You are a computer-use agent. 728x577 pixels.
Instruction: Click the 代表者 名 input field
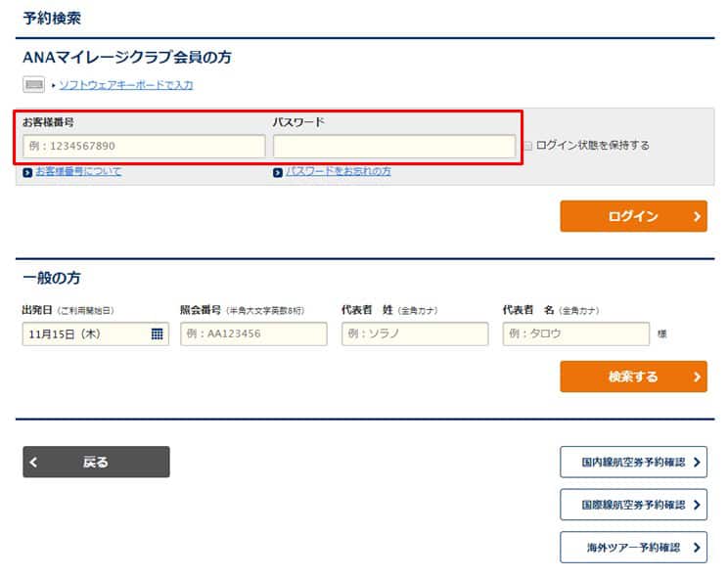pos(575,334)
